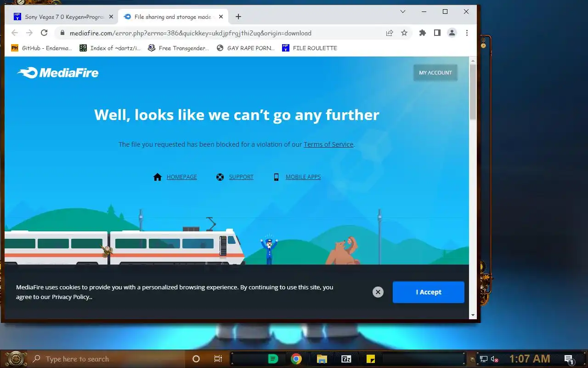
Task: Open the green notes app on taskbar
Action: click(273, 359)
